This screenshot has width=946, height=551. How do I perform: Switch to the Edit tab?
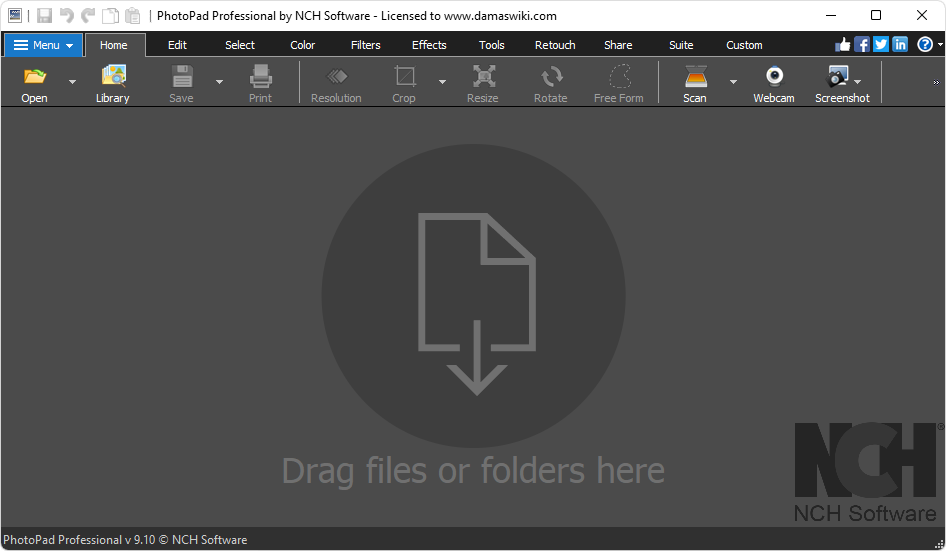tap(177, 45)
